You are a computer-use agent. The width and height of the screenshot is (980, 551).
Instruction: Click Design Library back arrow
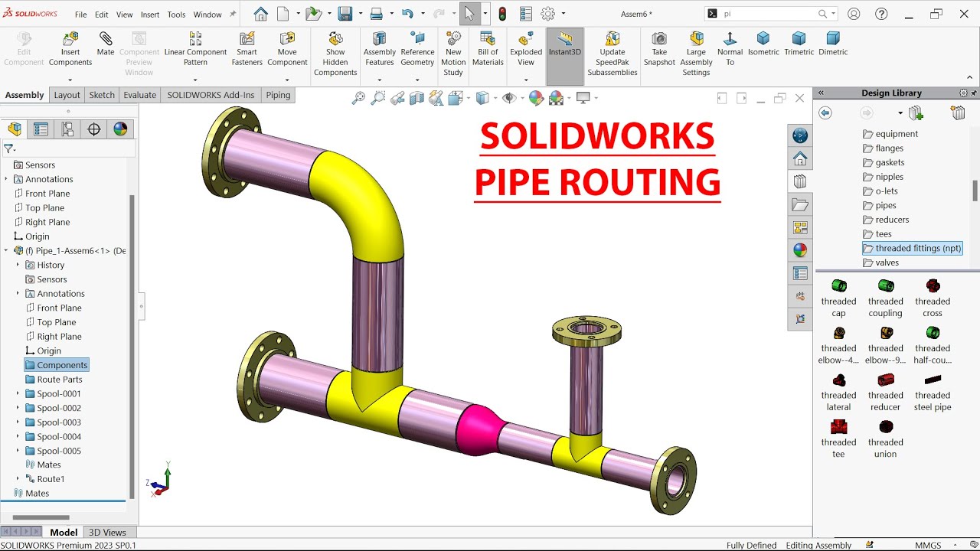coord(825,113)
